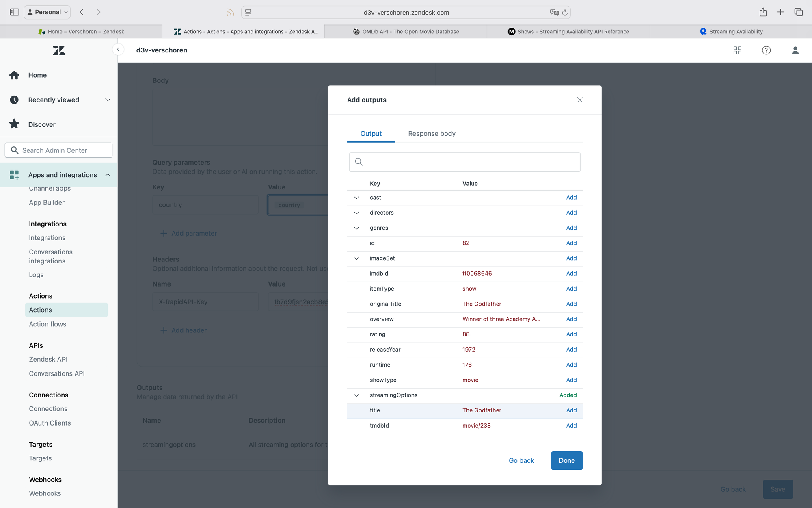Viewport: 812px width, 508px height.
Task: Click the Safari reload page icon
Action: point(565,13)
